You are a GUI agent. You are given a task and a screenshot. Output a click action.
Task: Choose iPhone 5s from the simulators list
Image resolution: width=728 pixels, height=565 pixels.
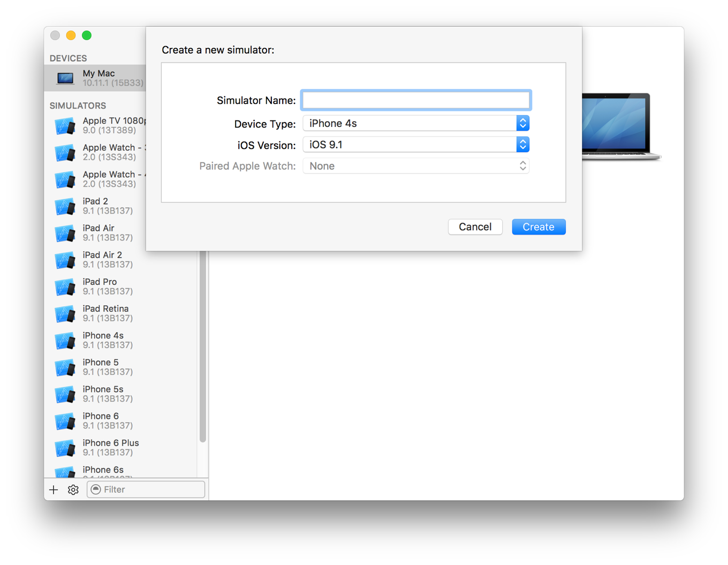click(x=103, y=394)
